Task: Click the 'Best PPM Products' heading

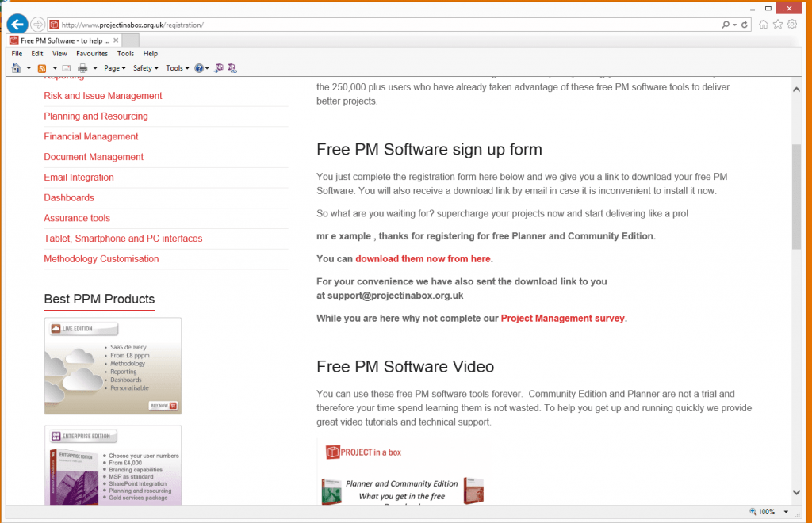Action: pyautogui.click(x=99, y=299)
